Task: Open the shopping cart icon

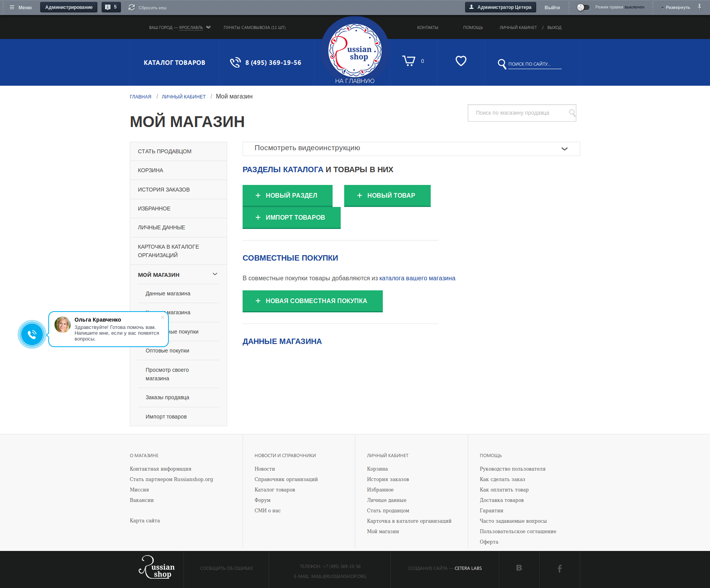Action: [409, 61]
